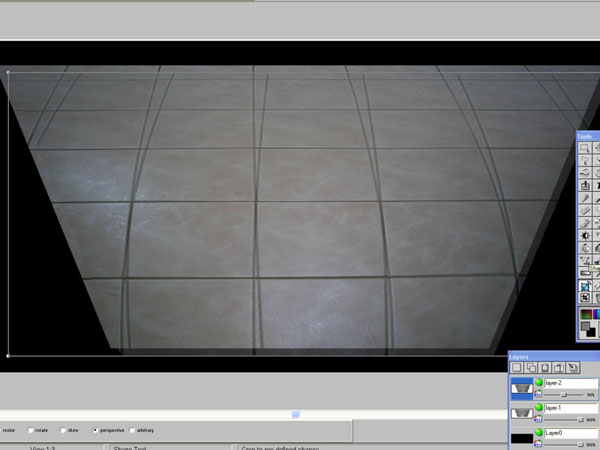This screenshot has height=450, width=600.
Task: Select the brightness sun tool
Action: coord(584,235)
